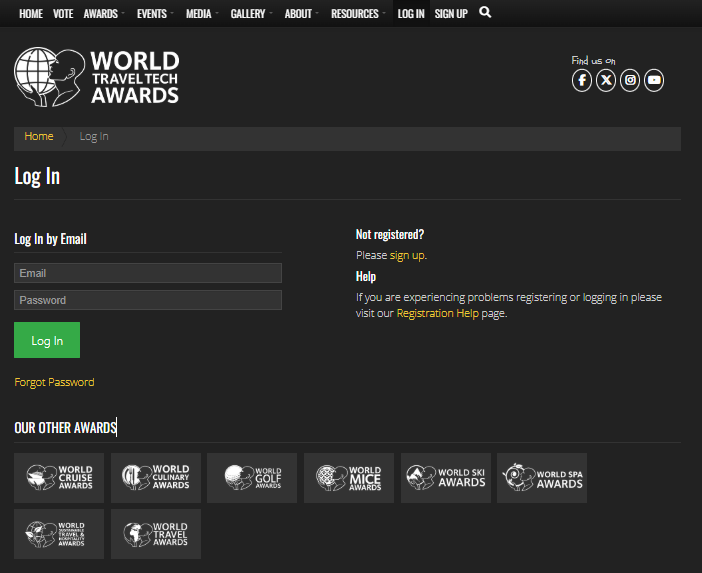
Task: Open the Vote menu item
Action: [x=63, y=14]
